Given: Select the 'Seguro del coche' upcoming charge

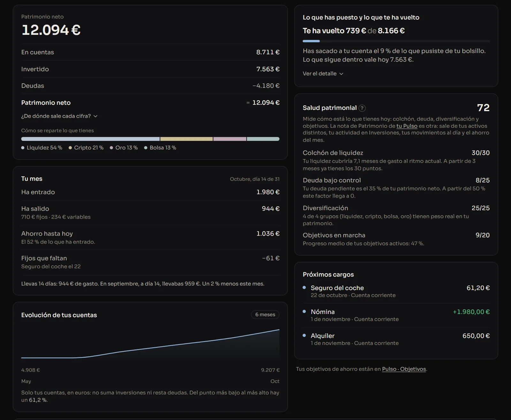Looking at the screenshot, I should click(396, 291).
